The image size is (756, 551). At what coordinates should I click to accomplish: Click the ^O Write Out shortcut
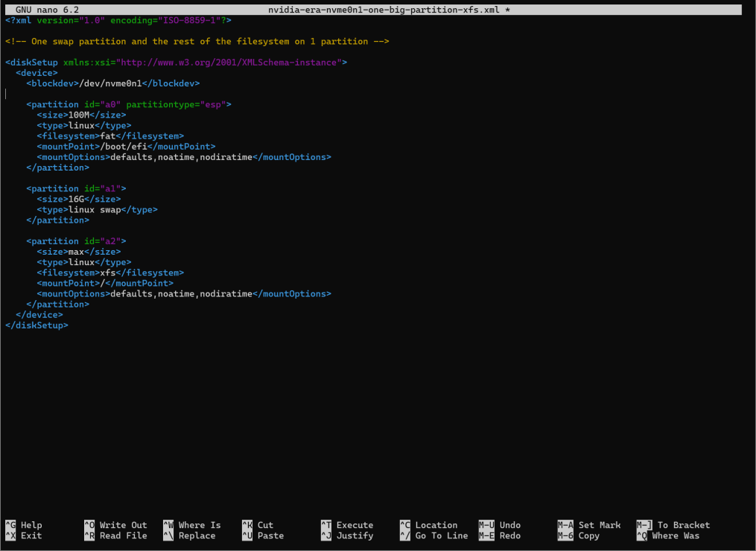click(x=115, y=525)
